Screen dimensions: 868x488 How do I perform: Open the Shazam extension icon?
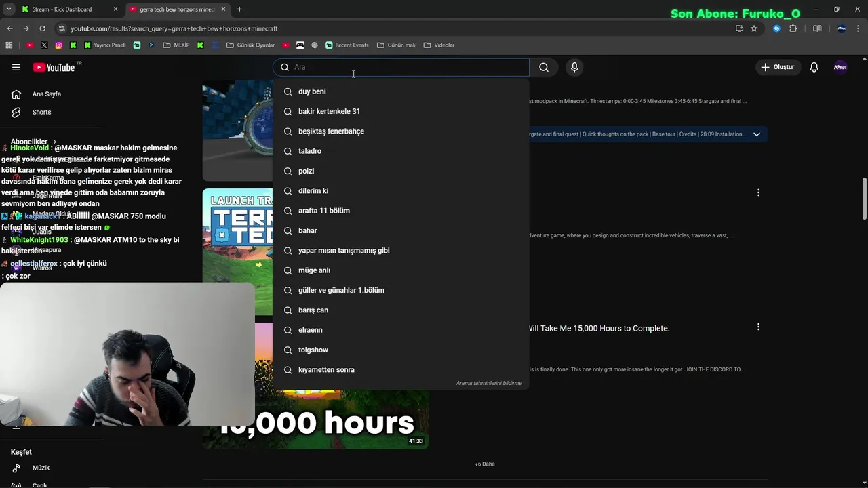pyautogui.click(x=776, y=28)
